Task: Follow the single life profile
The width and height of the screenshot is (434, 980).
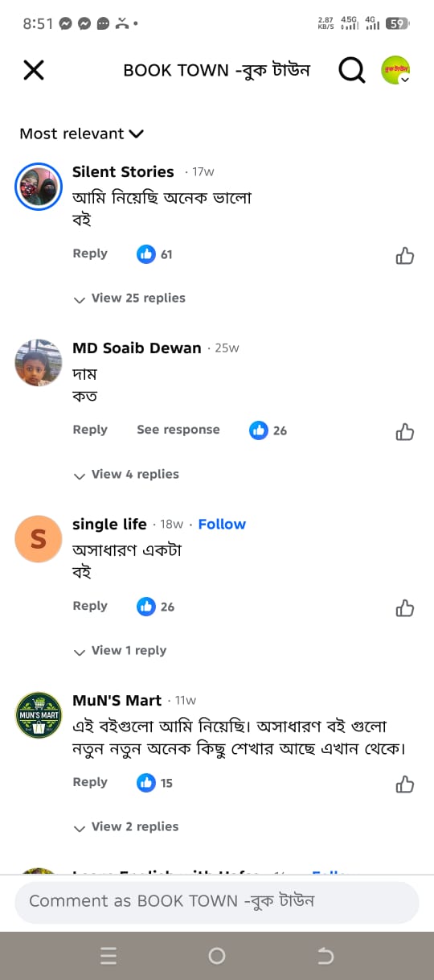Action: coord(222,525)
